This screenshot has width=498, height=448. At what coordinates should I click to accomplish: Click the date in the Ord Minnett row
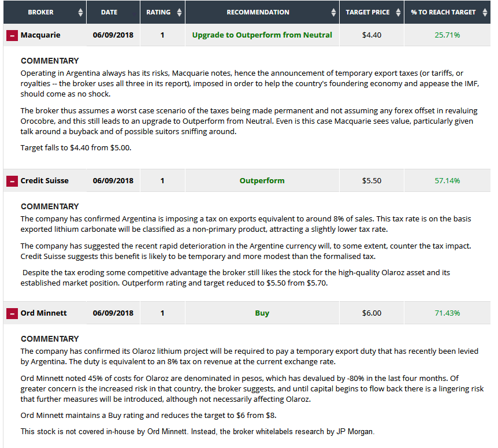(113, 313)
